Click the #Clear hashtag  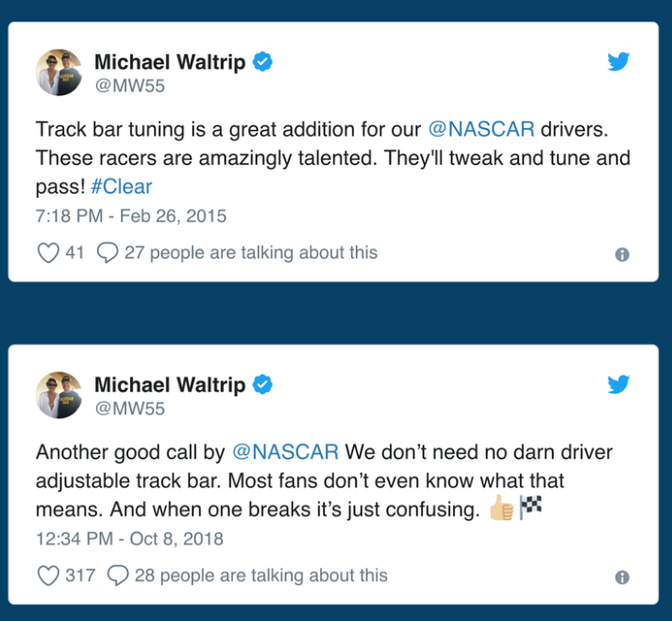[x=122, y=186]
